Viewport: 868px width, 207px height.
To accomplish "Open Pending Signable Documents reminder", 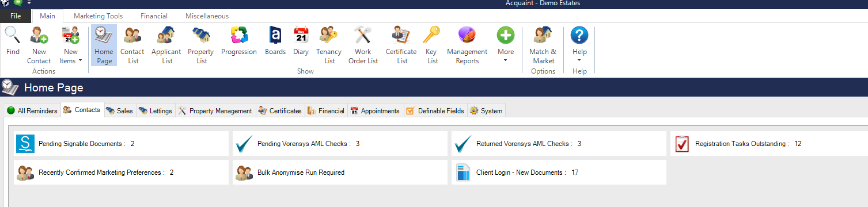I will pyautogui.click(x=121, y=143).
